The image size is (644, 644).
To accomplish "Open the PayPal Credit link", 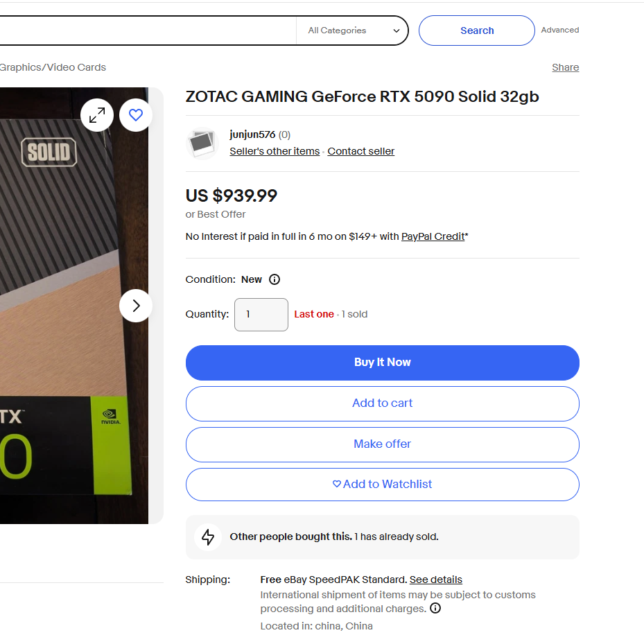I will point(433,236).
